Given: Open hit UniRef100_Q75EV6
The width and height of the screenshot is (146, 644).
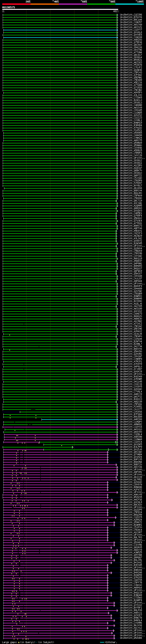Looking at the screenshot, I should pos(131,42).
